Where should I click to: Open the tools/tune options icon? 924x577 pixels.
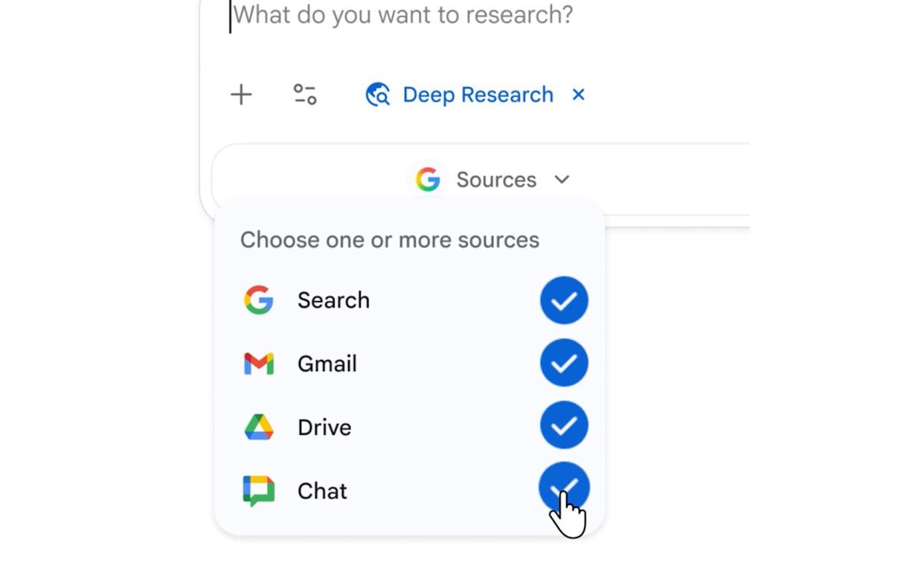point(304,94)
